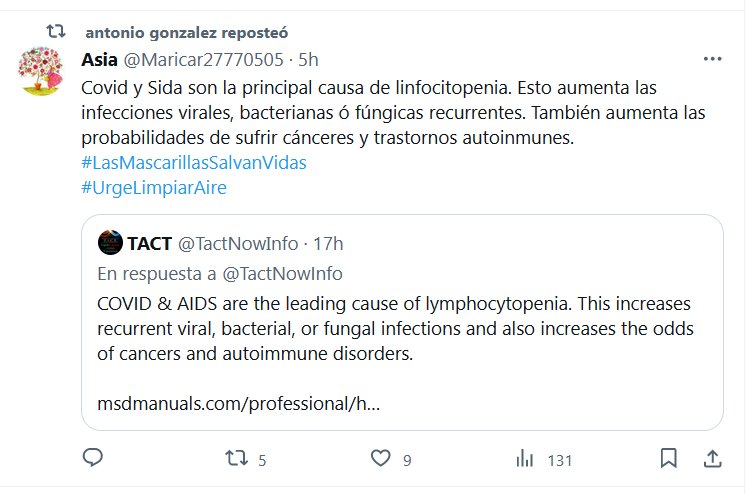Like the post with the heart icon
This screenshot has width=746, height=494.
tap(381, 458)
